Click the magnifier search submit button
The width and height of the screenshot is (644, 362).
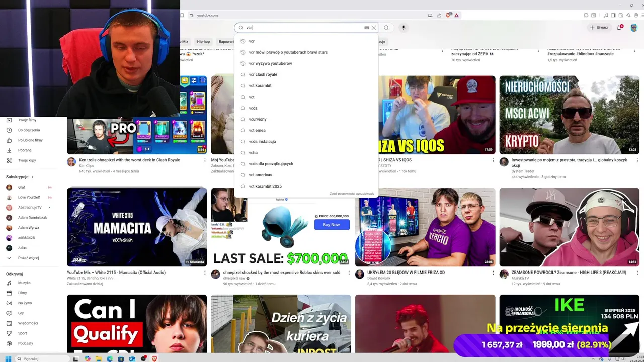tap(386, 28)
